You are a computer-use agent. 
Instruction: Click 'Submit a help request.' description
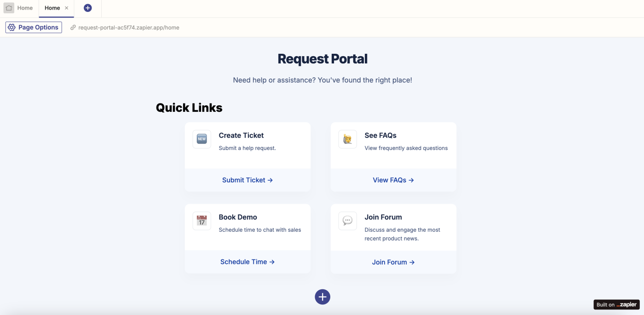(x=247, y=148)
